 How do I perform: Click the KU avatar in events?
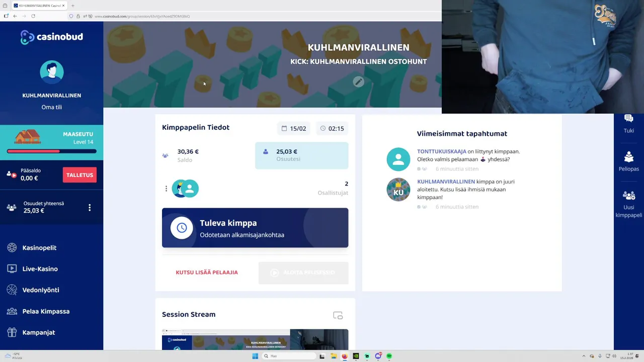[x=398, y=190]
